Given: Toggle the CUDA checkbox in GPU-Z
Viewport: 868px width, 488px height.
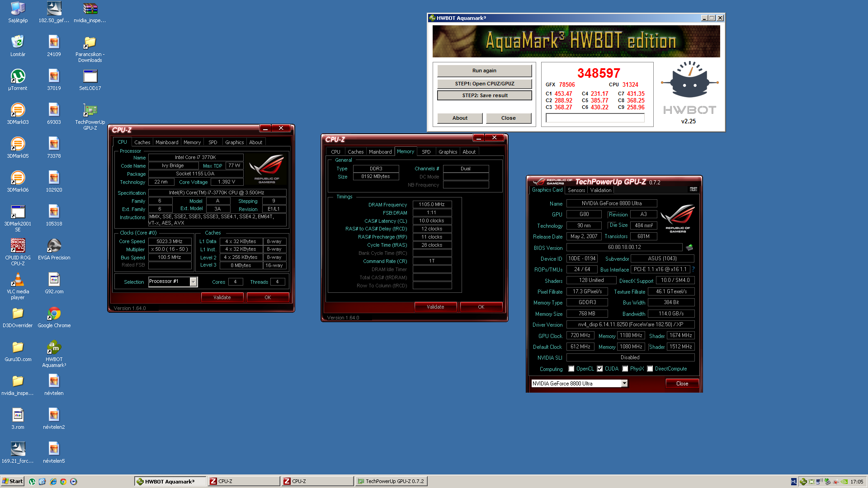Looking at the screenshot, I should point(600,369).
